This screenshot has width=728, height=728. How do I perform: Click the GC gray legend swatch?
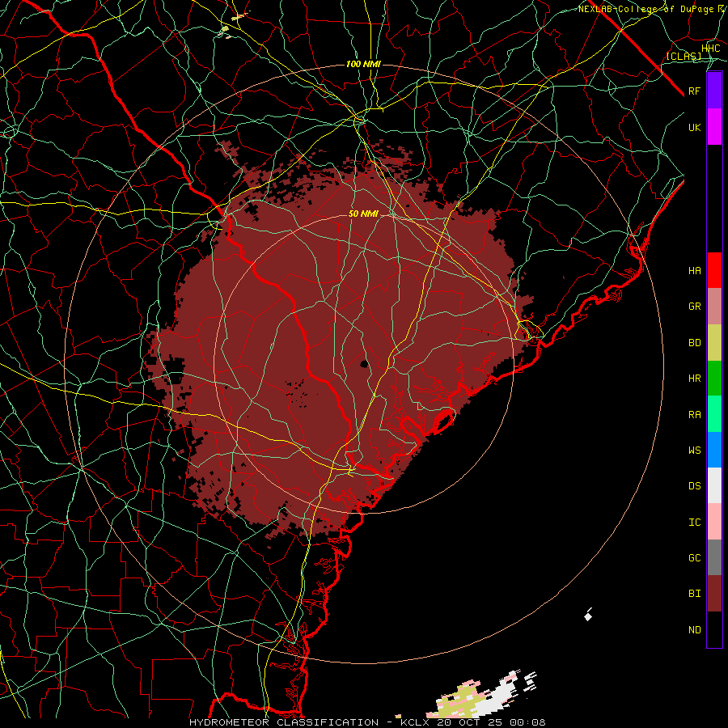(x=714, y=557)
